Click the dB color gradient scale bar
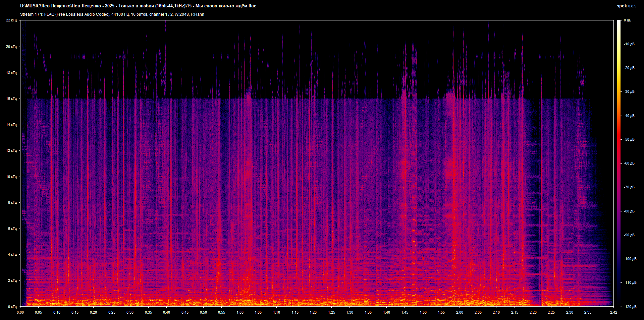This screenshot has width=644, height=320. (619, 163)
